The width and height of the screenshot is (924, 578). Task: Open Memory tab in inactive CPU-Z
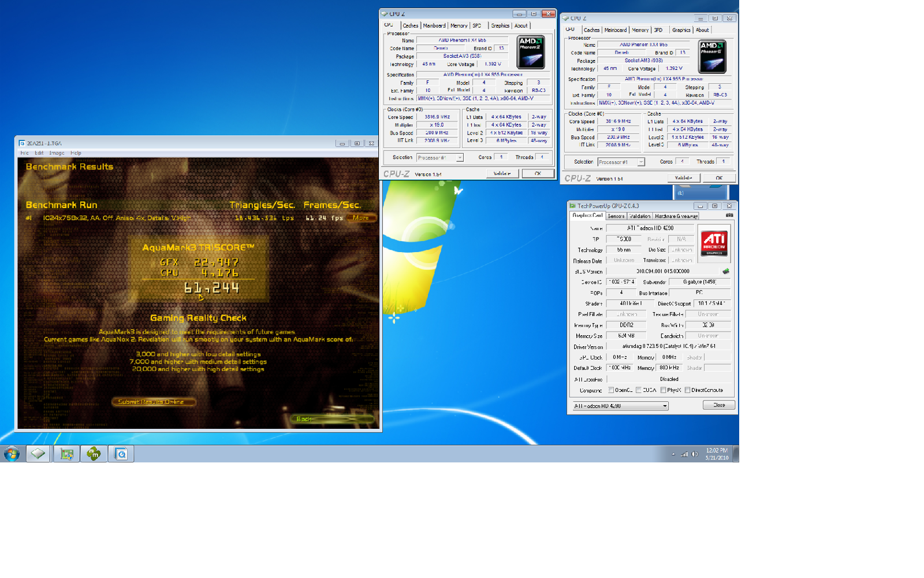[640, 30]
